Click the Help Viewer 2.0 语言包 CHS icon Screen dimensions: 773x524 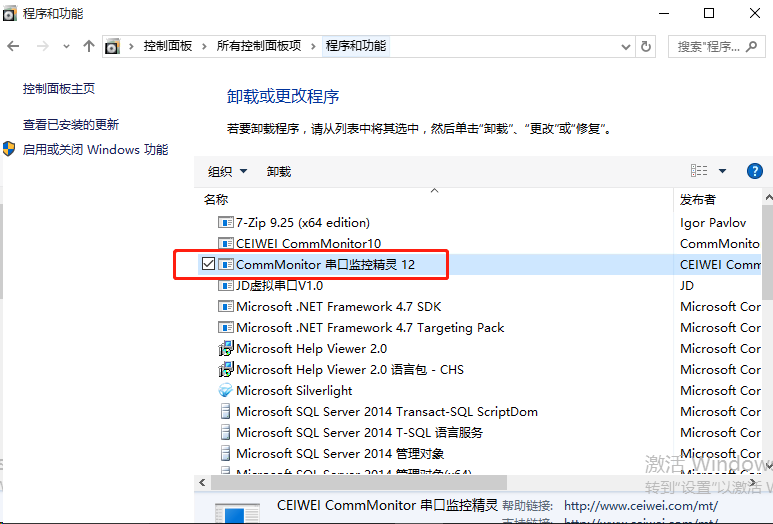click(x=225, y=369)
